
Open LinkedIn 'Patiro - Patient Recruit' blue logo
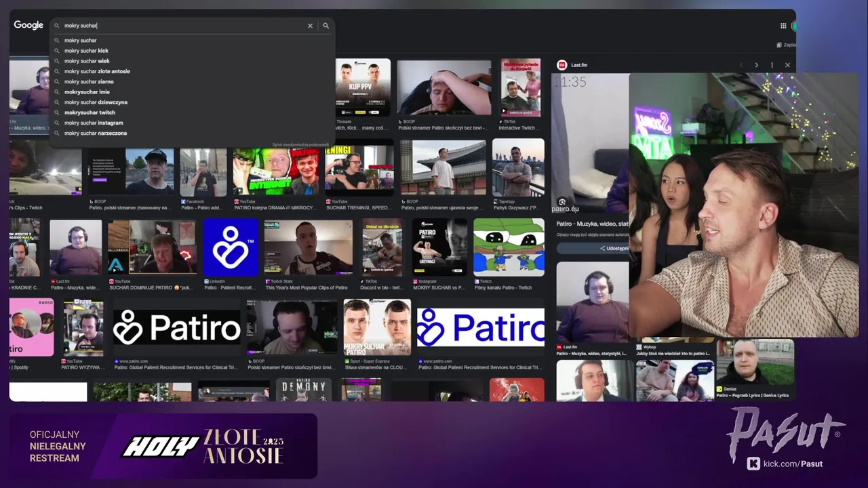231,247
